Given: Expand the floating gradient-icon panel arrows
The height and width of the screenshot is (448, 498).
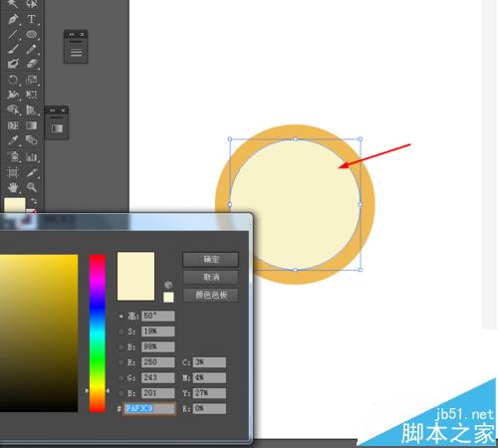Looking at the screenshot, I should pos(52,111).
